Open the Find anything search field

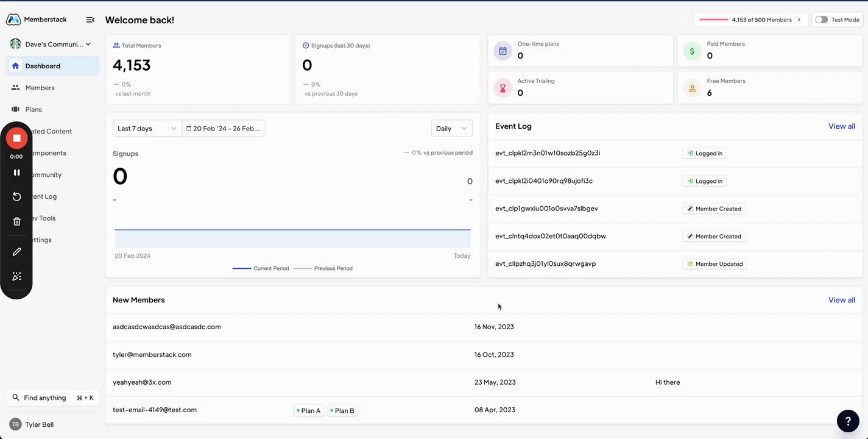52,398
